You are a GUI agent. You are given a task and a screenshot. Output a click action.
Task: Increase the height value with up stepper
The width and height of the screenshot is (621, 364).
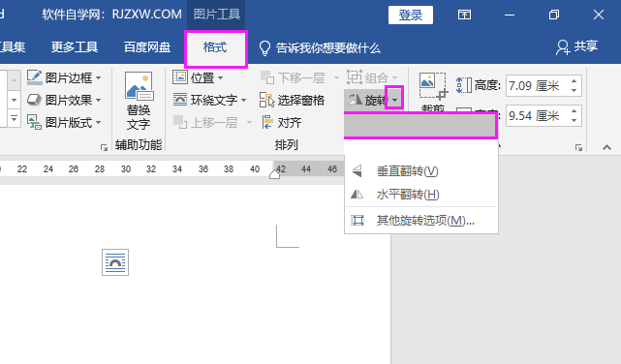(574, 81)
